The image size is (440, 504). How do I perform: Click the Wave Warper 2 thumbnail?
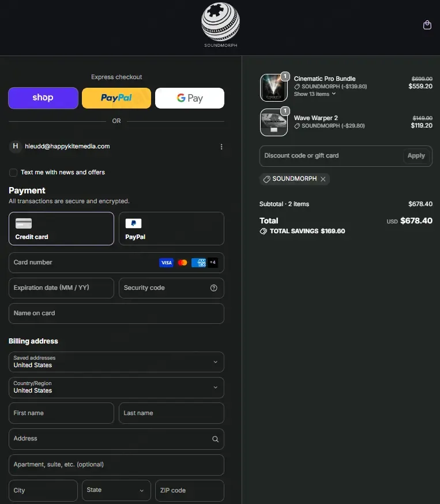tap(274, 122)
